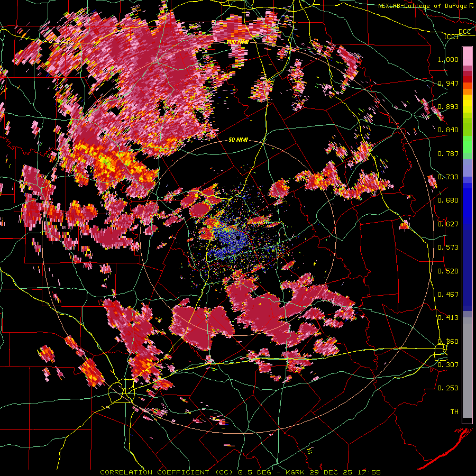The height and width of the screenshot is (476, 476).
Task: Click the TH threshold label on legend
Action: coord(454,412)
